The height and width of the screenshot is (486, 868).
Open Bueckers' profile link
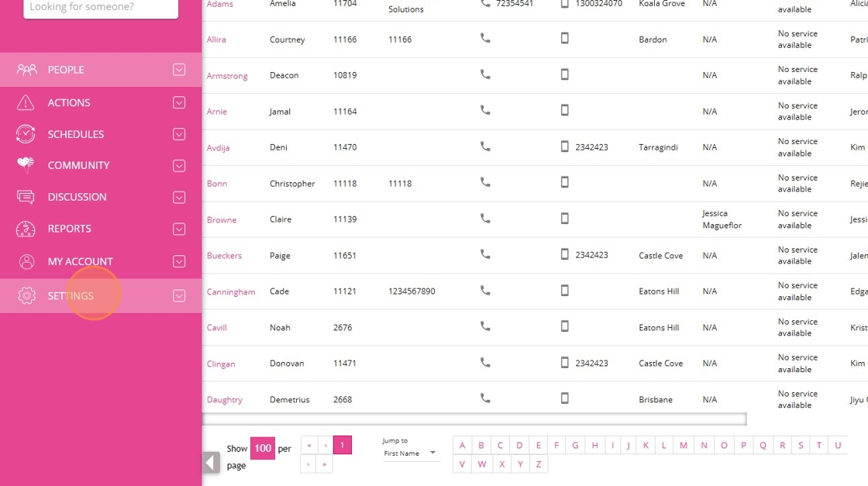[x=224, y=256]
